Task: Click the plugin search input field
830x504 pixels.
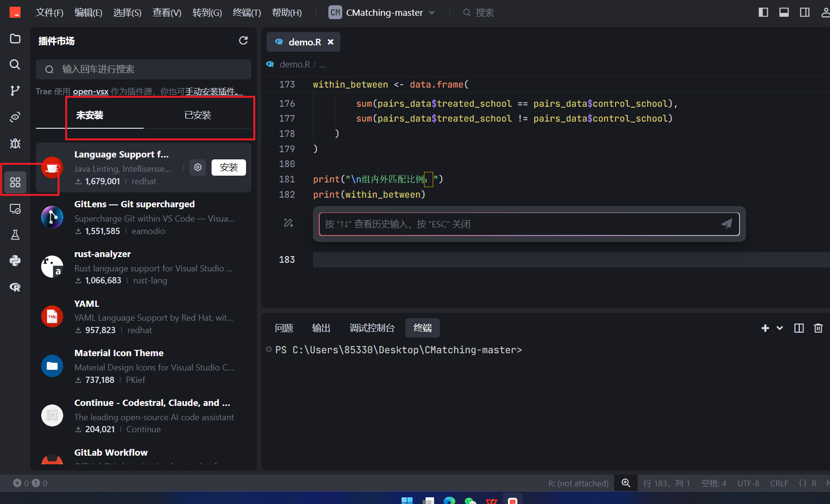Action: (144, 69)
